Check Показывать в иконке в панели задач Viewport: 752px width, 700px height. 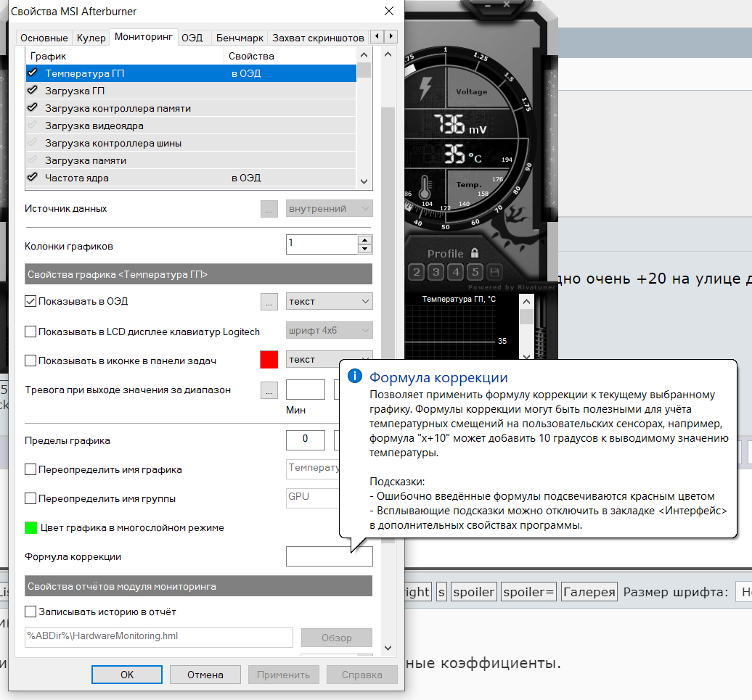[x=30, y=361]
